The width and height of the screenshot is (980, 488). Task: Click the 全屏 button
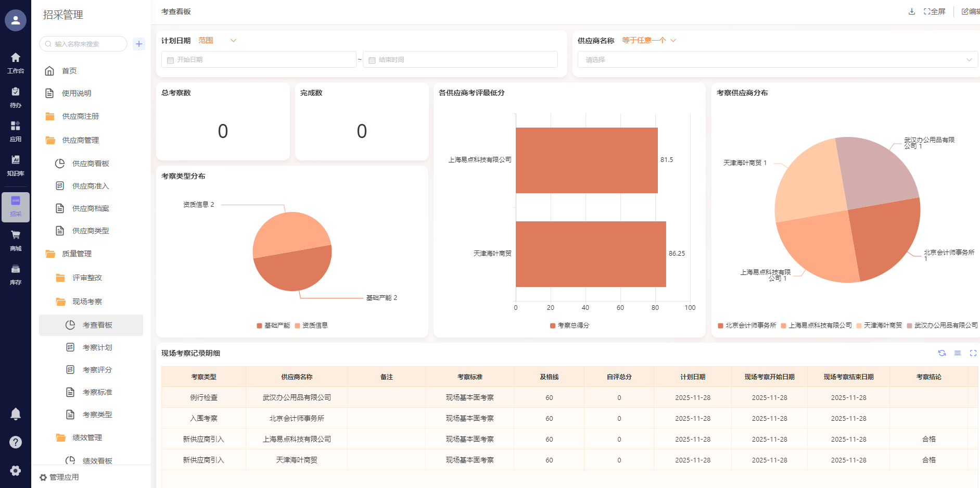pyautogui.click(x=935, y=11)
